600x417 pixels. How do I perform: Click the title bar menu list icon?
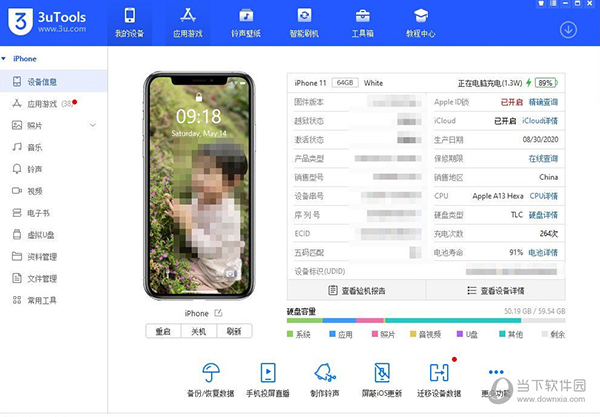click(553, 3)
